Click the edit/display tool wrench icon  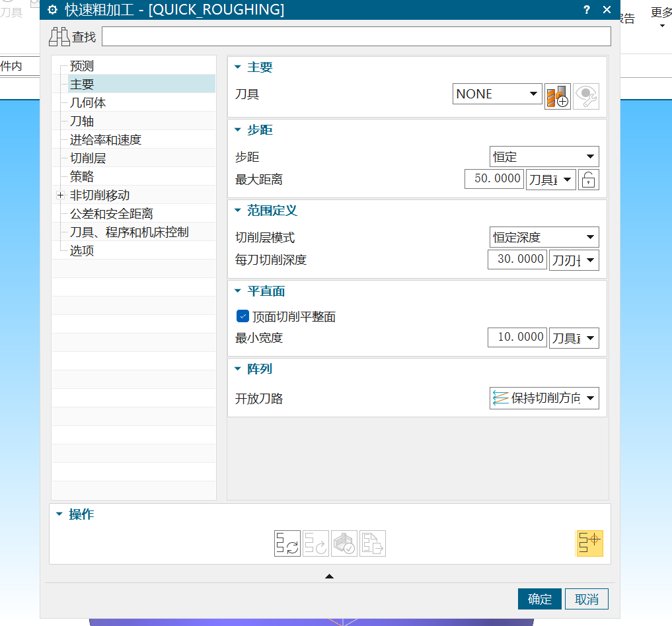586,96
